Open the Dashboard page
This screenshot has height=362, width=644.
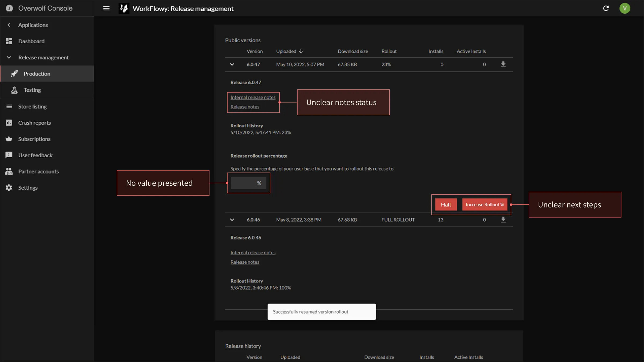coord(31,41)
